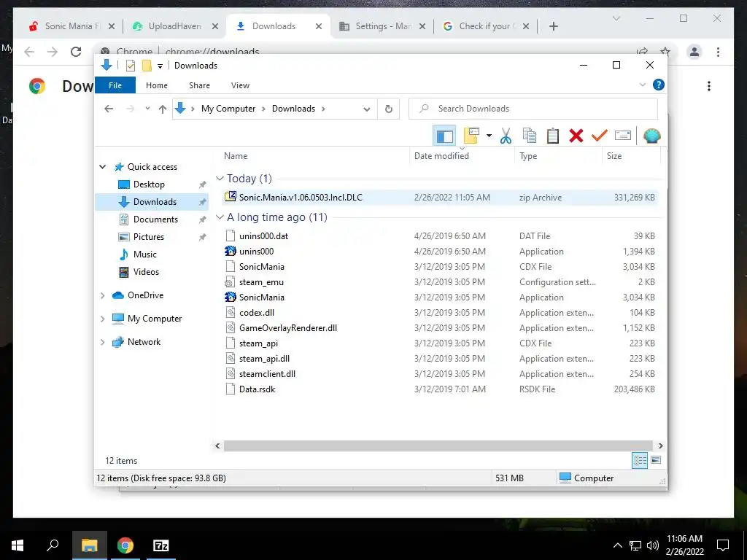Select the Data.rsdk file
747x560 pixels.
point(440,389)
